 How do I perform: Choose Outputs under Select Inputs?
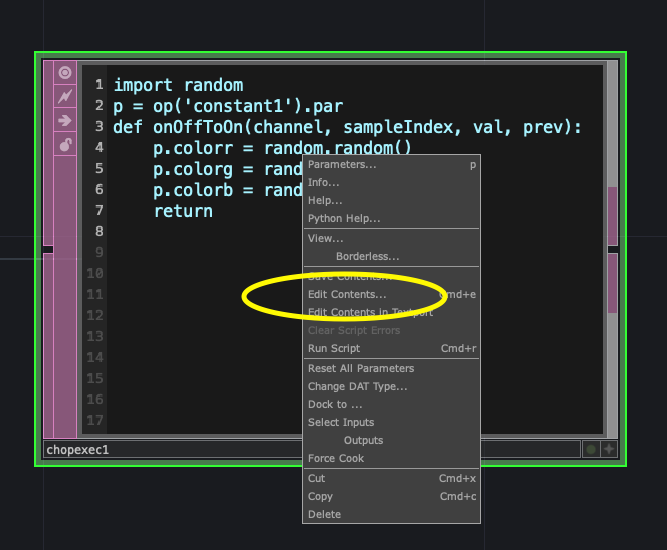(391, 440)
